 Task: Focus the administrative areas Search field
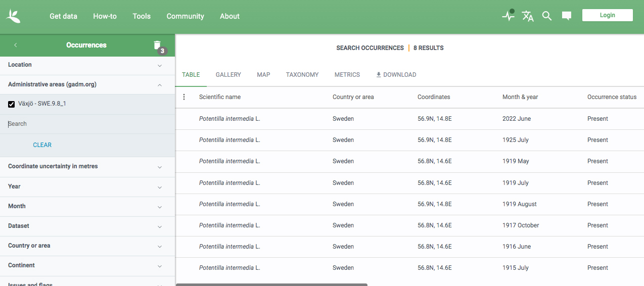click(x=87, y=124)
